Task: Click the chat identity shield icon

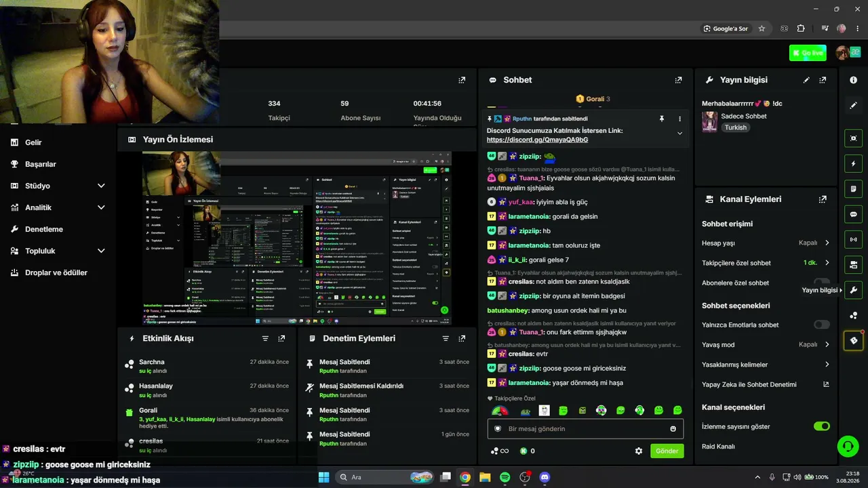Action: (x=498, y=429)
